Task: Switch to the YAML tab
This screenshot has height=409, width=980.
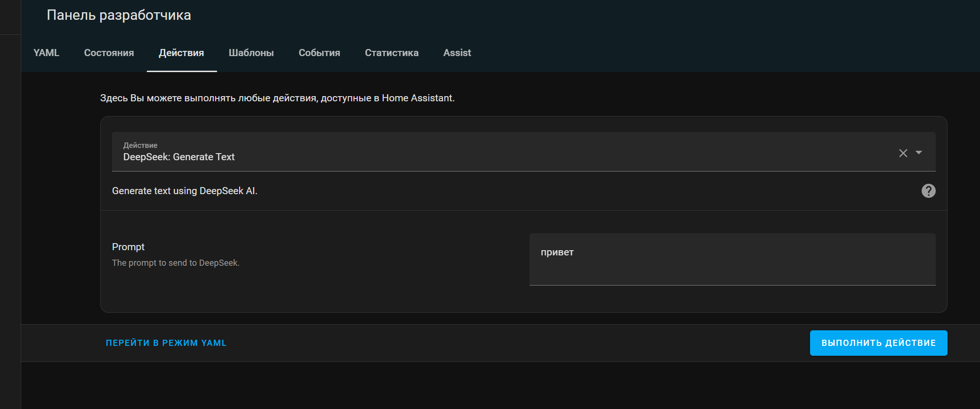Action: click(46, 53)
